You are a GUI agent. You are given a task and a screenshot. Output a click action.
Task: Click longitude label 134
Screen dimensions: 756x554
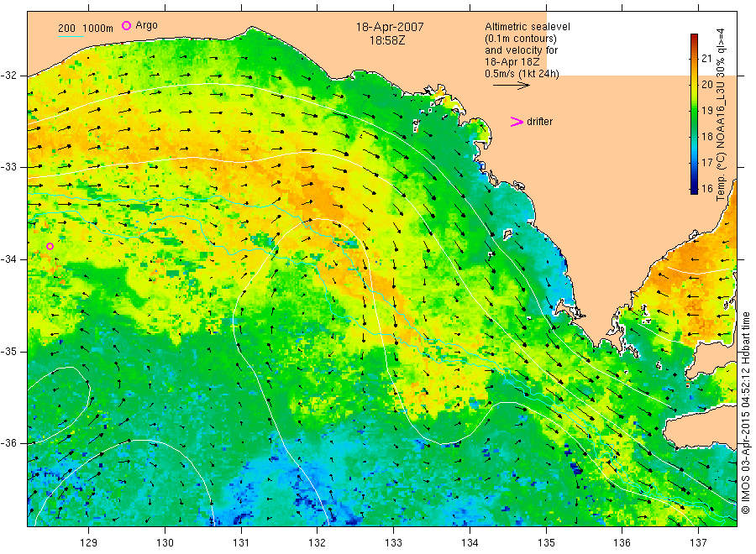(470, 543)
